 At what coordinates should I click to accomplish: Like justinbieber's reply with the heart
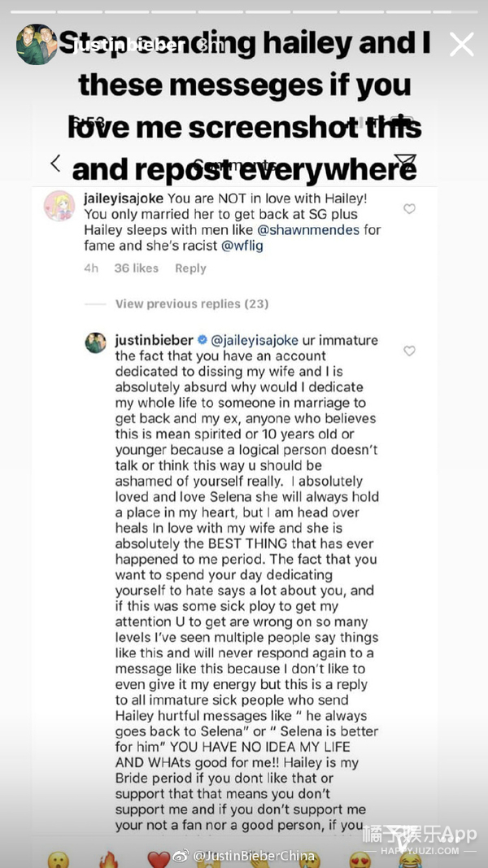pyautogui.click(x=409, y=351)
